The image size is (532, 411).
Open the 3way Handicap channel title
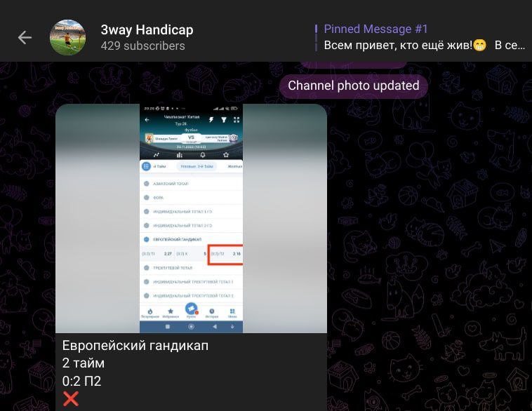point(147,29)
